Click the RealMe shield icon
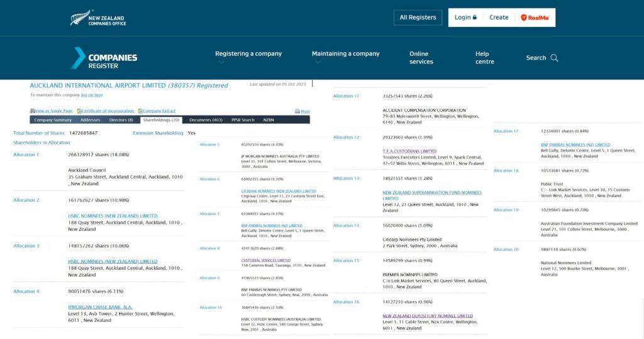 (x=523, y=18)
